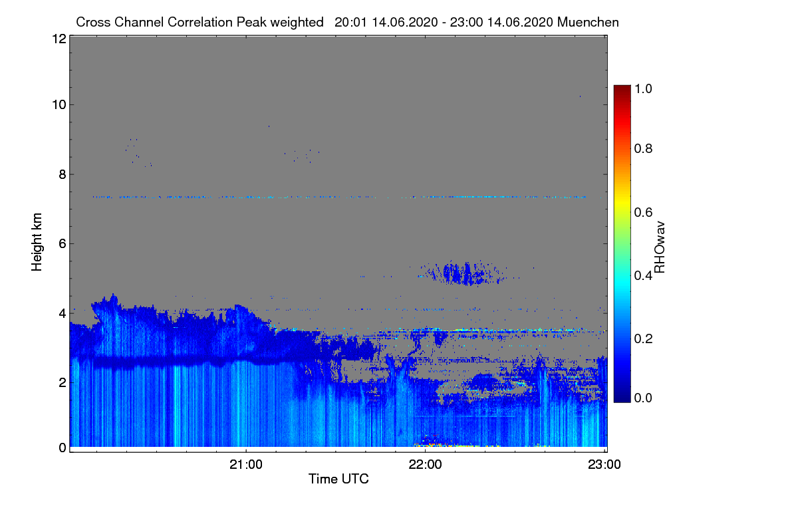The image size is (798, 532).
Task: Click the green middle section of the colorbar
Action: tap(622, 244)
